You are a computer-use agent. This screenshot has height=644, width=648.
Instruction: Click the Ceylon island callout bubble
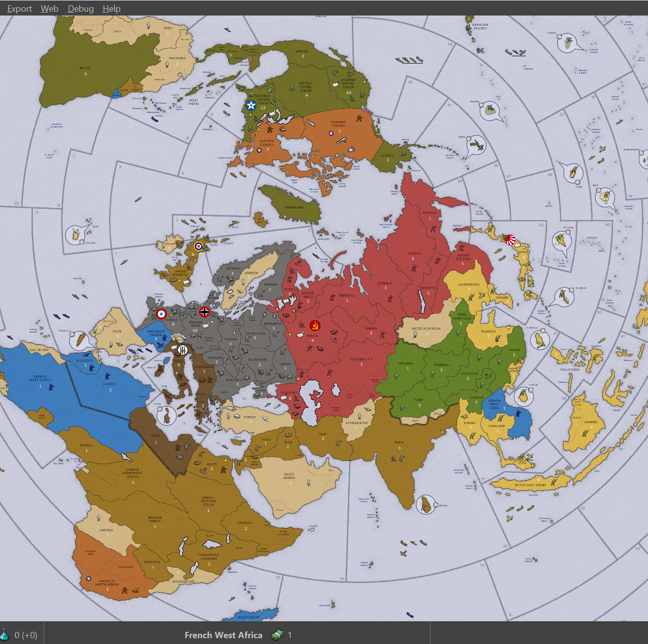click(x=426, y=505)
